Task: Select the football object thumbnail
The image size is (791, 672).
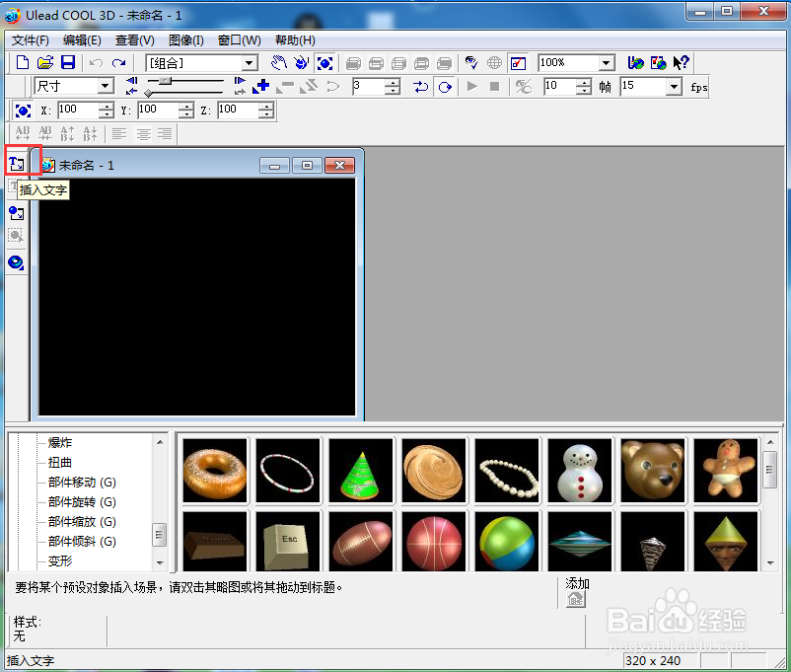Action: (361, 541)
